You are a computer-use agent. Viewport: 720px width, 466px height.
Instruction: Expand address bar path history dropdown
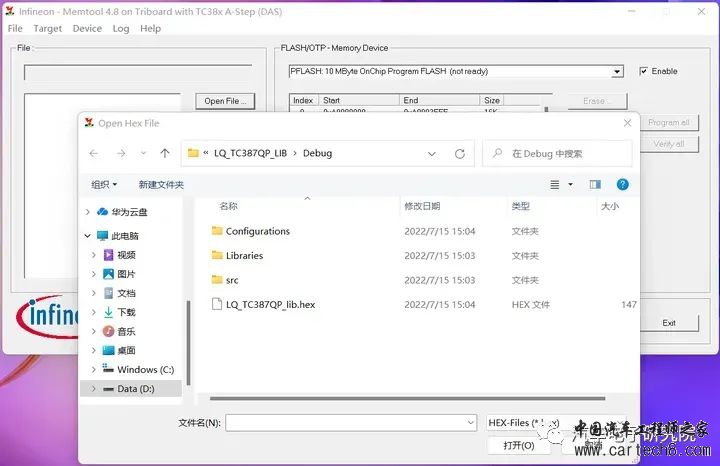[432, 154]
